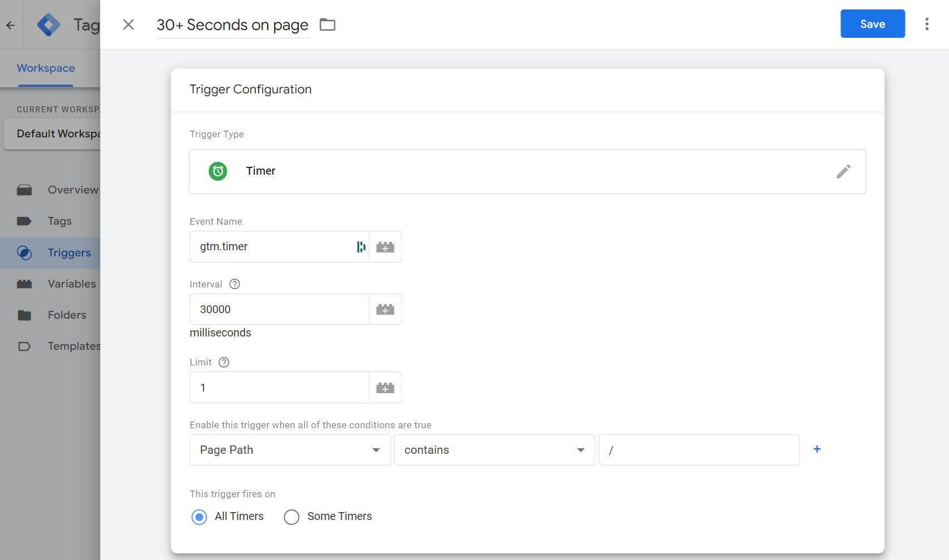Open the contains operator dropdown
This screenshot has height=560, width=949.
(494, 450)
